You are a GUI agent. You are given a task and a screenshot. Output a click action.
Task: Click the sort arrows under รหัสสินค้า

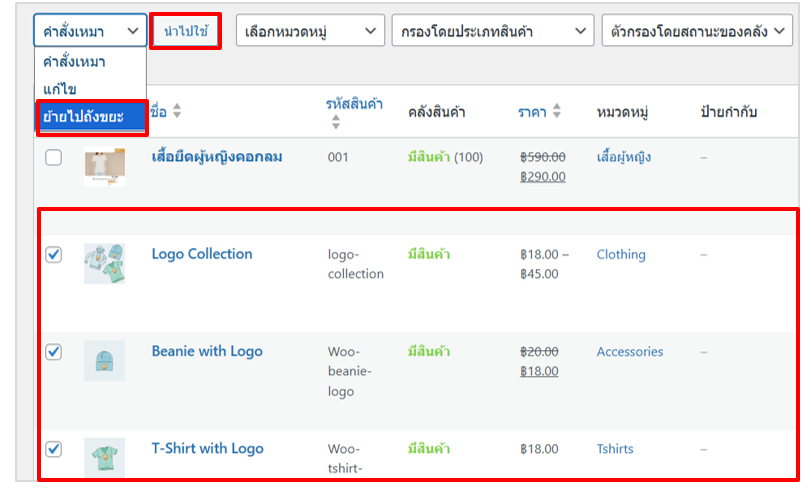point(336,122)
